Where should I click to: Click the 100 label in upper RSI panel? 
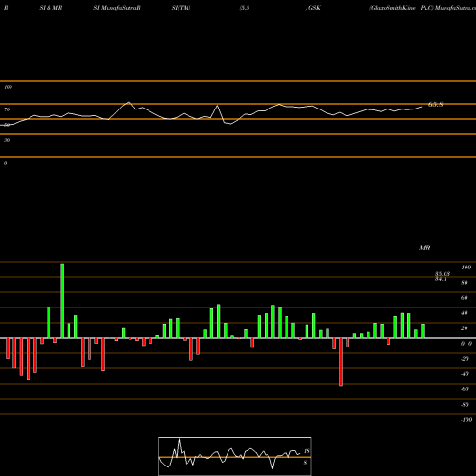coord(8,87)
